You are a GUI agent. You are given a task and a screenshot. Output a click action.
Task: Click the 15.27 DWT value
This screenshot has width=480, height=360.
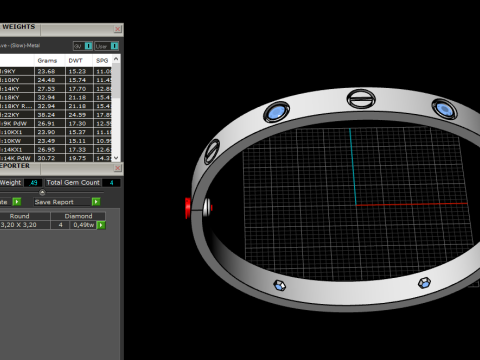(77, 132)
